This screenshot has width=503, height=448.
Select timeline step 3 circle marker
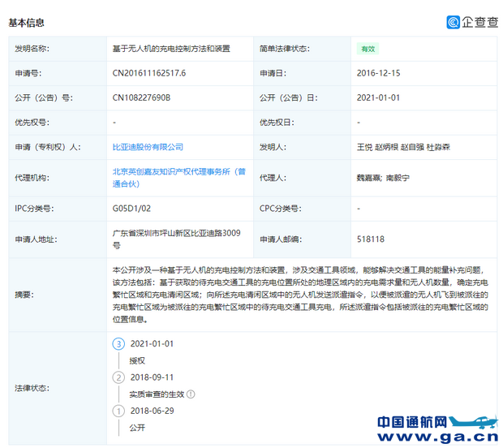click(118, 343)
